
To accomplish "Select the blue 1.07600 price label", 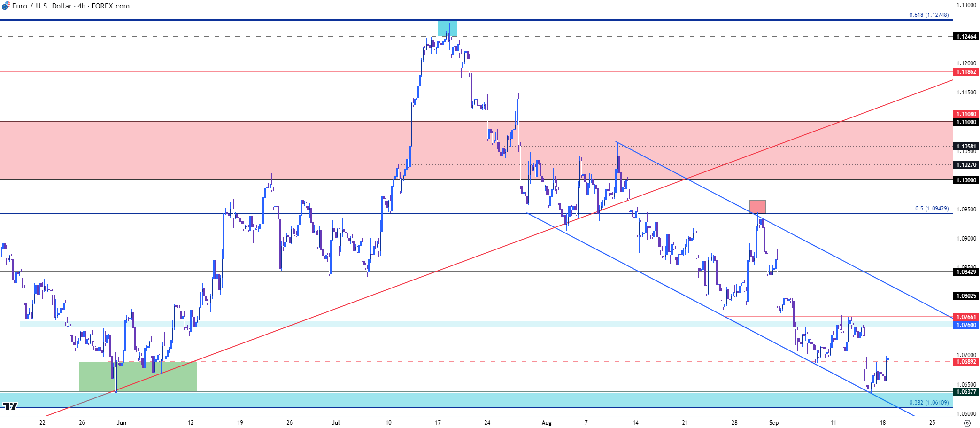I will pyautogui.click(x=966, y=325).
